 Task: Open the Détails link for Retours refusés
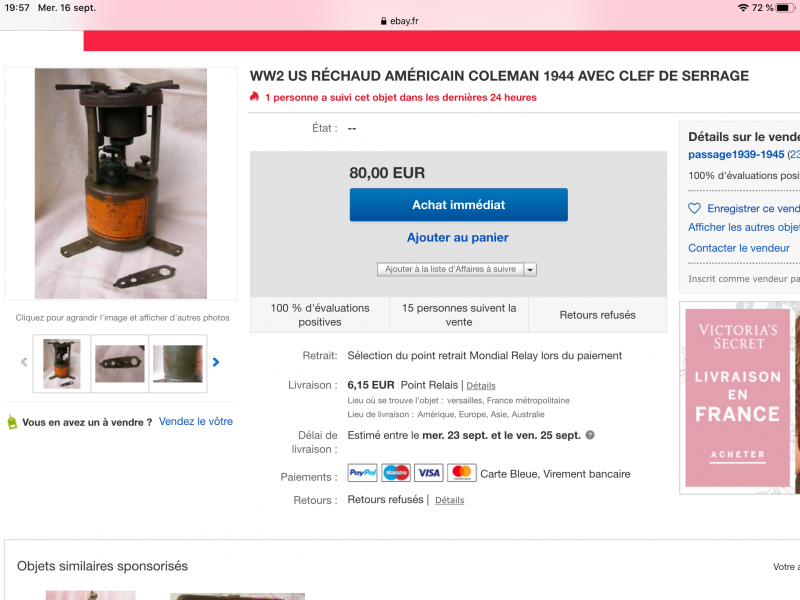449,501
